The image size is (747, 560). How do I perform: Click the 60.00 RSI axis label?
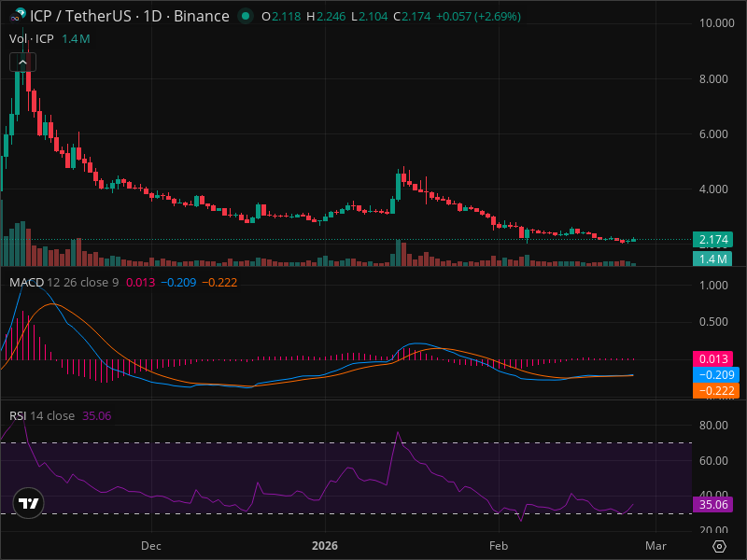713,461
